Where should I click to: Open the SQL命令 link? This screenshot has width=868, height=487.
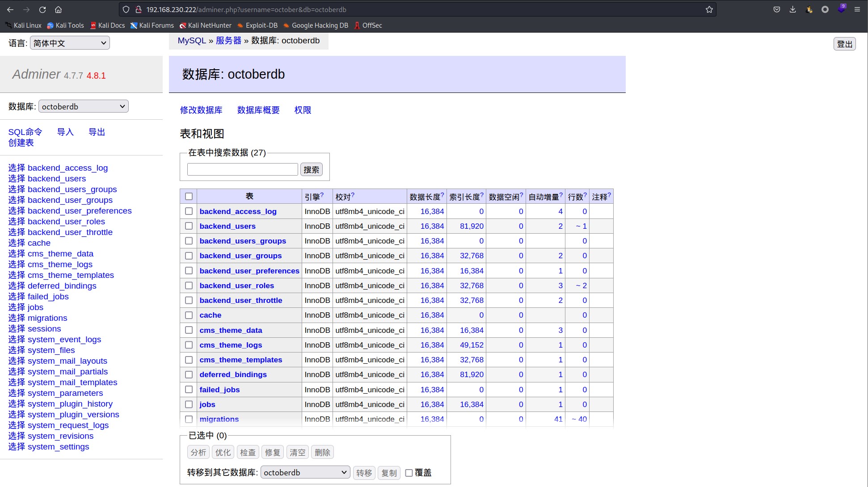point(25,132)
